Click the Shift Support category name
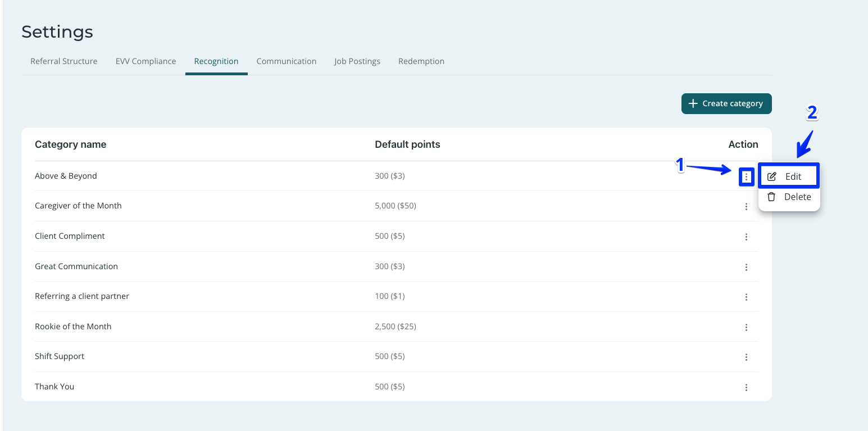Viewport: 868px width, 431px height. pos(60,356)
